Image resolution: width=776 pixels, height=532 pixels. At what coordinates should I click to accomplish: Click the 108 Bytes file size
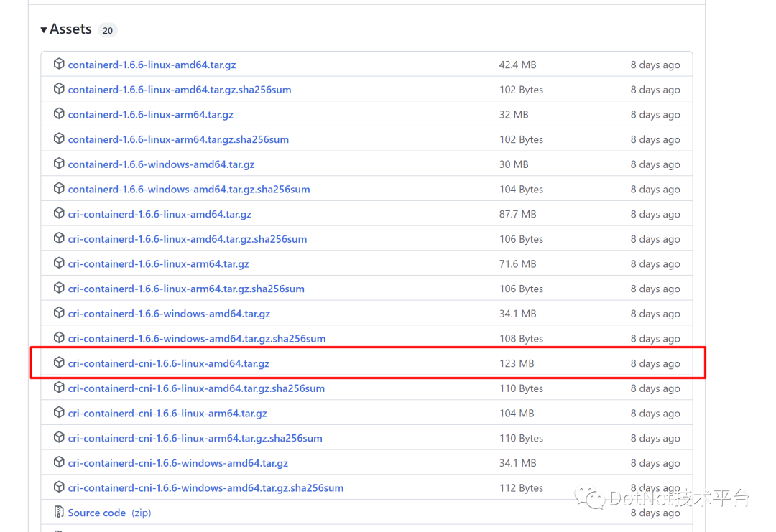(x=521, y=339)
